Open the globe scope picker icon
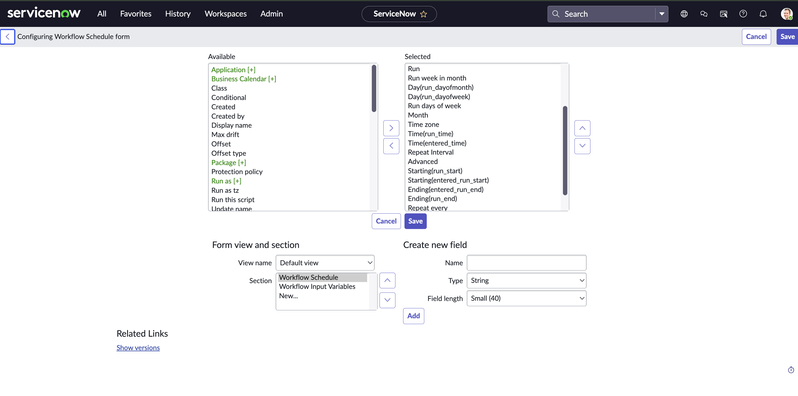 [x=684, y=14]
